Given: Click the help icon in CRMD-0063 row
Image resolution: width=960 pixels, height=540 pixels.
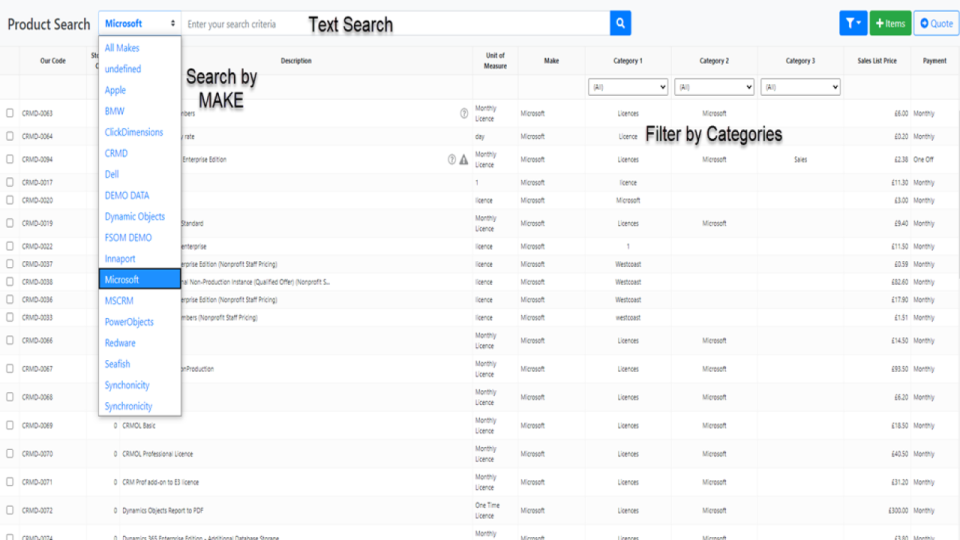Looking at the screenshot, I should (464, 113).
